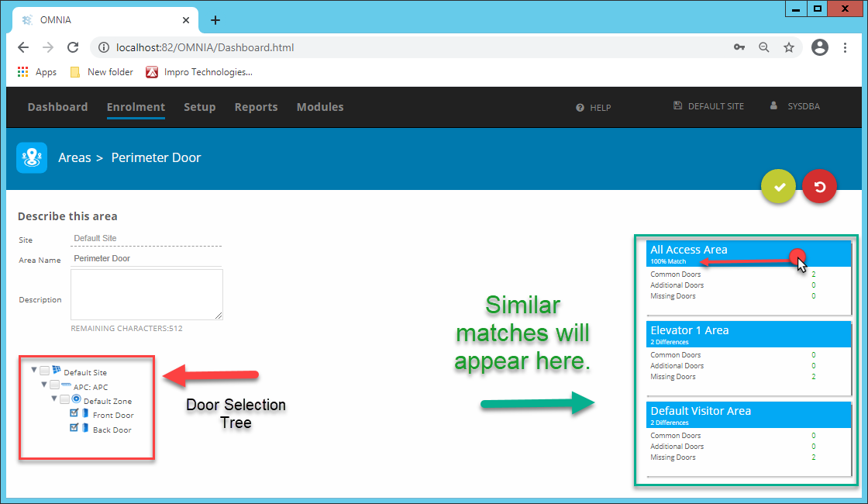
Task: Click the HELP question mark icon
Action: pos(580,108)
